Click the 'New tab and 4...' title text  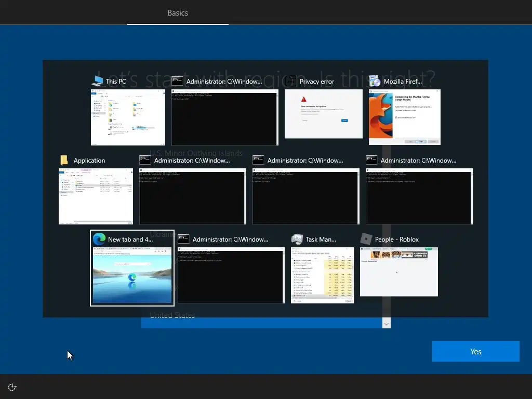coord(130,240)
